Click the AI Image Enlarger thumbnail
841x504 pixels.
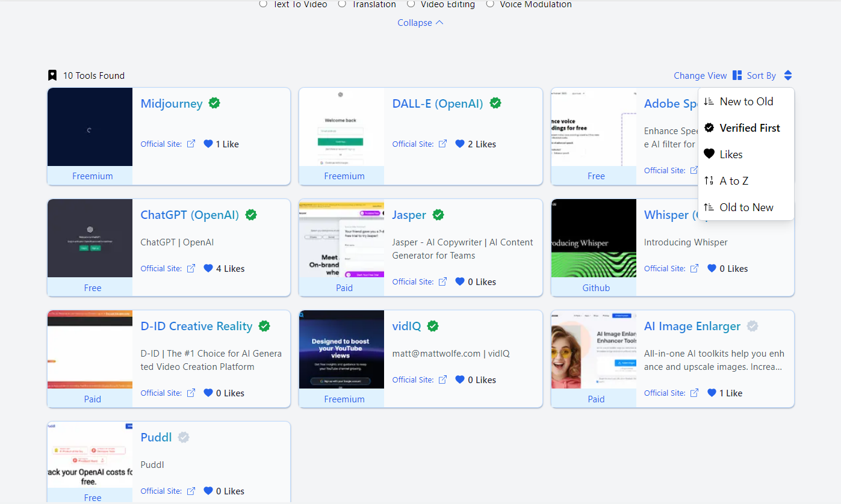[594, 349]
